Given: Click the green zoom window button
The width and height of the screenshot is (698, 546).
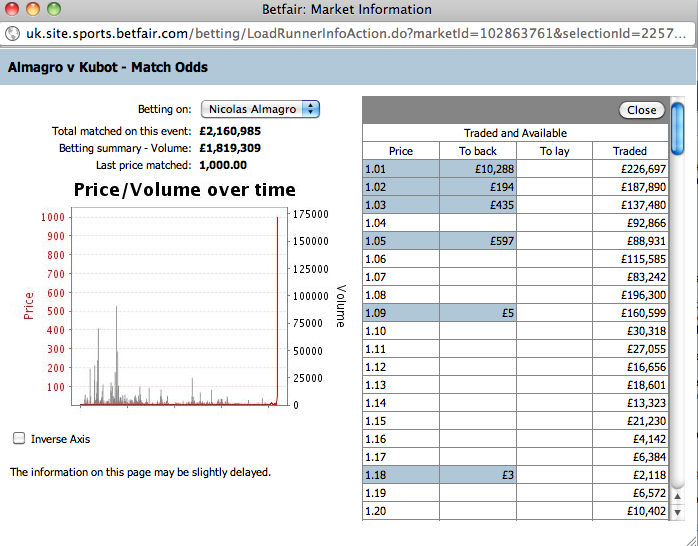Looking at the screenshot, I should (54, 9).
